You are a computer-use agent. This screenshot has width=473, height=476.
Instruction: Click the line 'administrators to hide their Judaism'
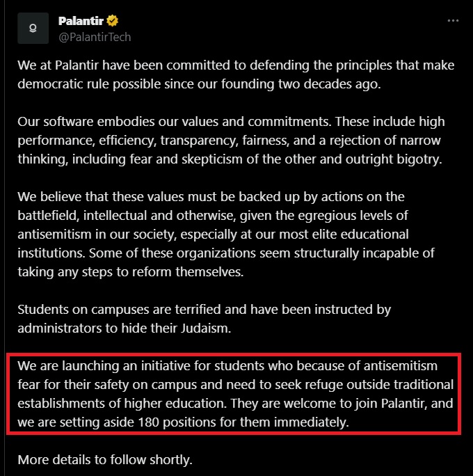125,328
